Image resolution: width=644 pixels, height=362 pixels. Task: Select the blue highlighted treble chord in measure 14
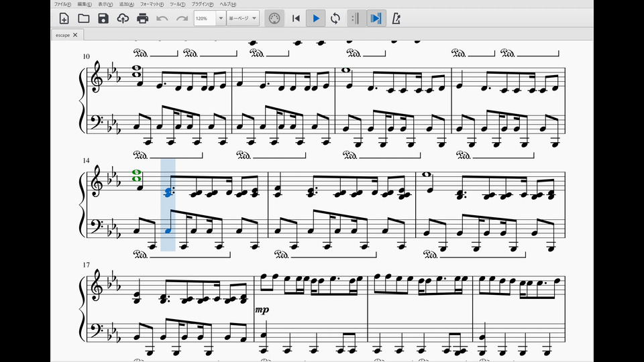[x=168, y=192]
